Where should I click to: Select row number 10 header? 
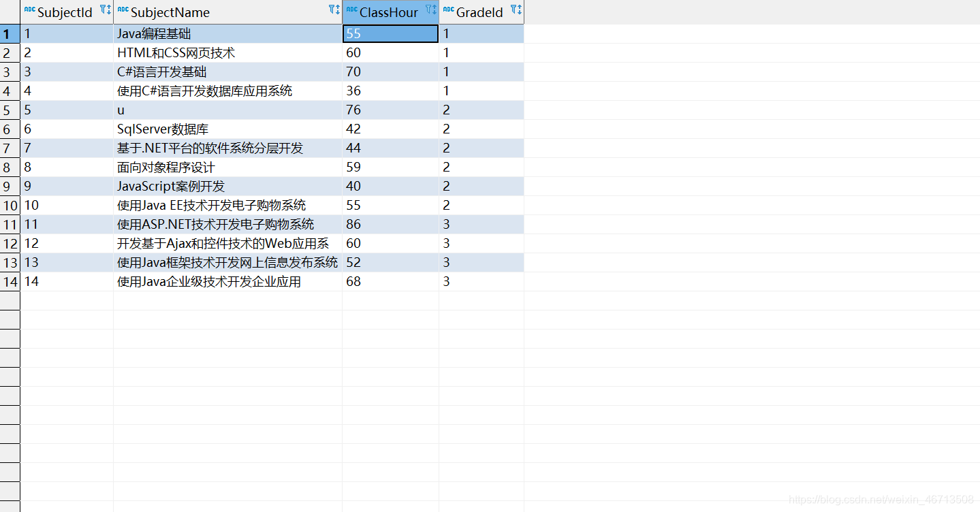10,205
